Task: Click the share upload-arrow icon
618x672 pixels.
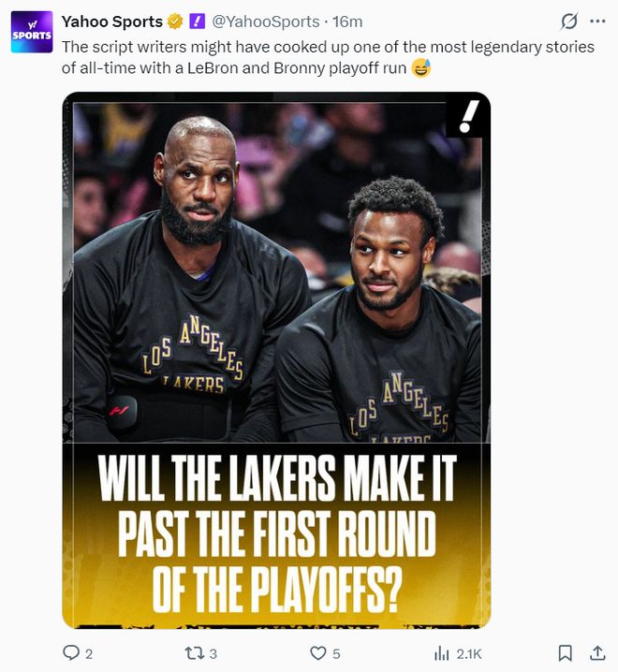Action: (x=597, y=652)
